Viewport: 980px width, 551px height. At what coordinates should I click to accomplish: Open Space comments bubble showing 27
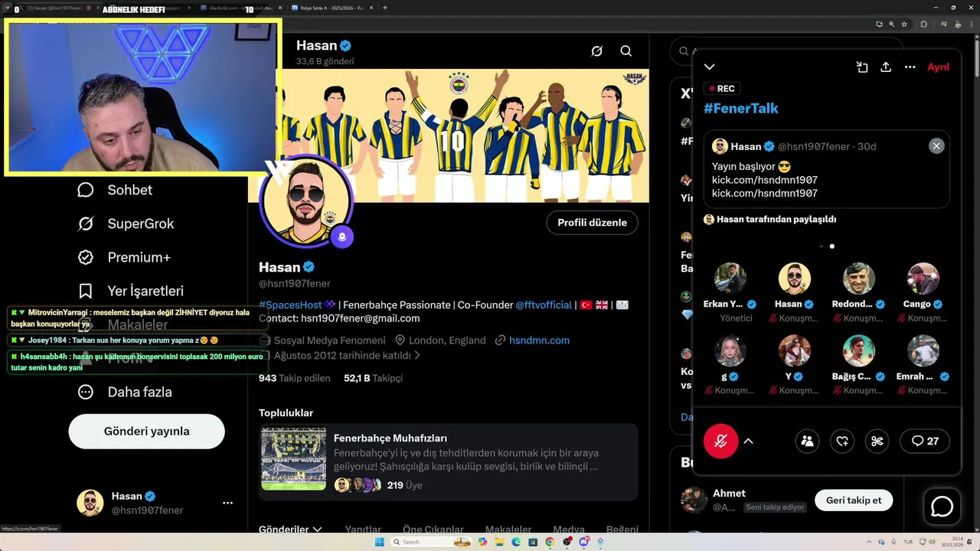925,441
